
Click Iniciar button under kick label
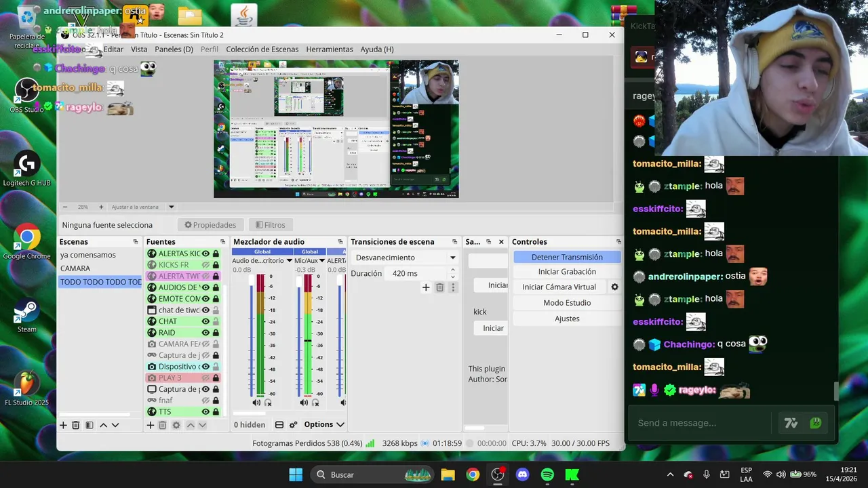click(x=492, y=328)
